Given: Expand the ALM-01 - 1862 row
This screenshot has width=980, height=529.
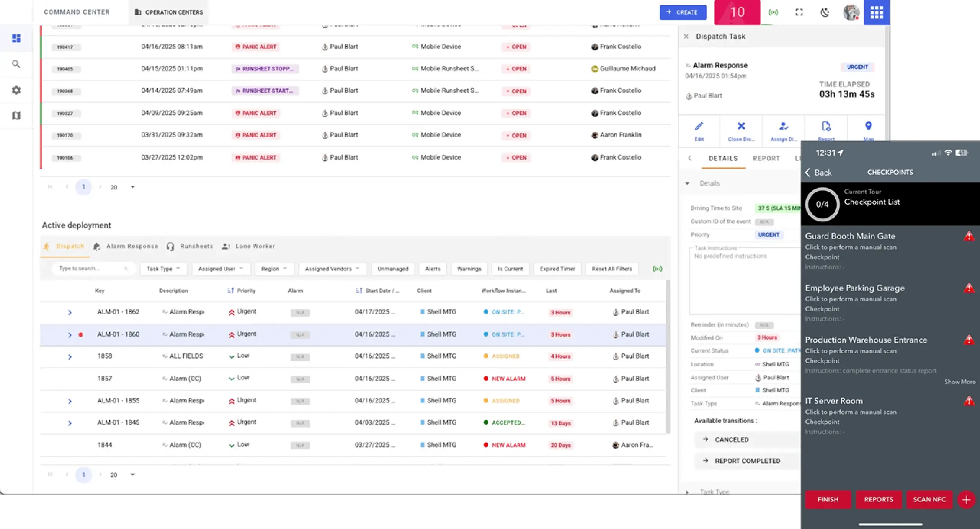Looking at the screenshot, I should (70, 312).
